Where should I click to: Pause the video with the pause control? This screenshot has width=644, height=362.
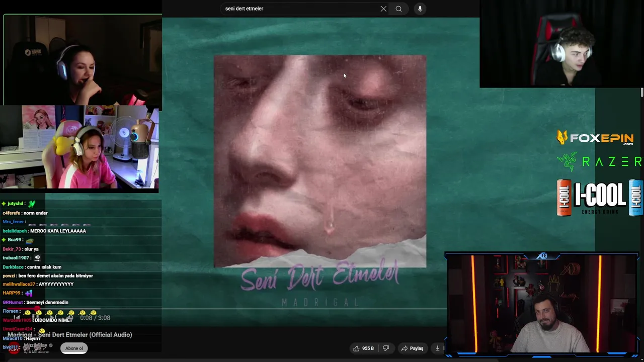coord(35,318)
